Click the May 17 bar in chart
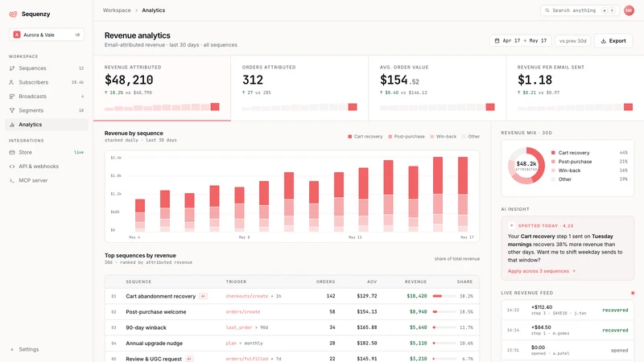Viewport: 644px width, 362px height. point(463,194)
